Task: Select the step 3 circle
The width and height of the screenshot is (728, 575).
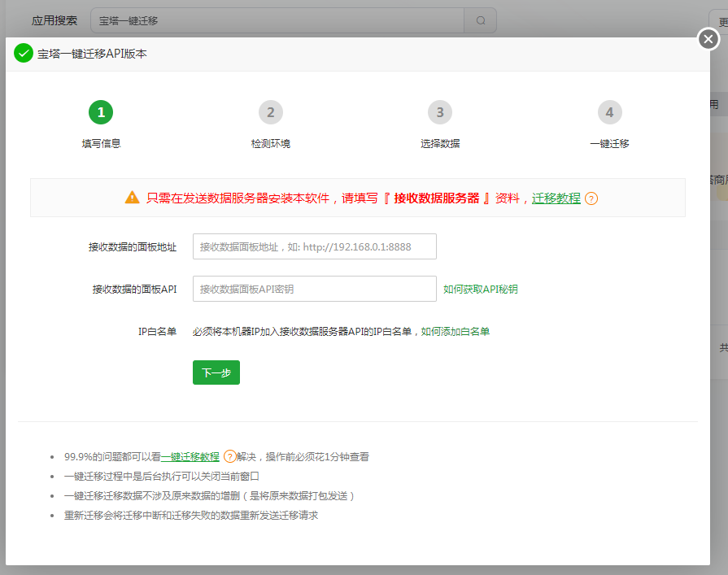Action: tap(440, 112)
